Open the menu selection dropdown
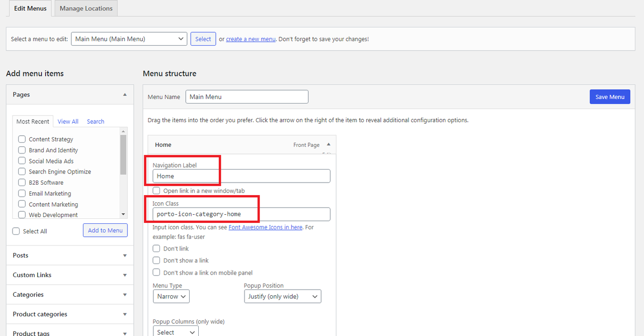Screen dimensions: 644x336 coord(129,39)
